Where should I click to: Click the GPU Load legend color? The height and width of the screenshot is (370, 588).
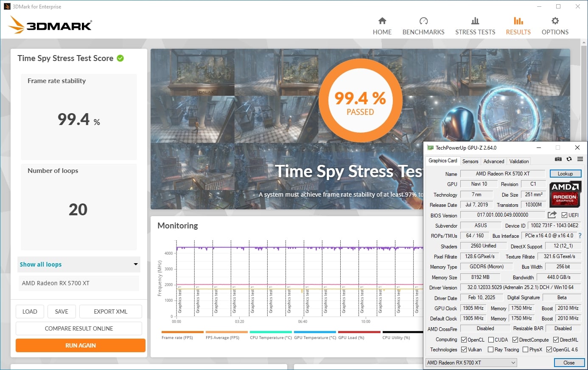[359, 332]
